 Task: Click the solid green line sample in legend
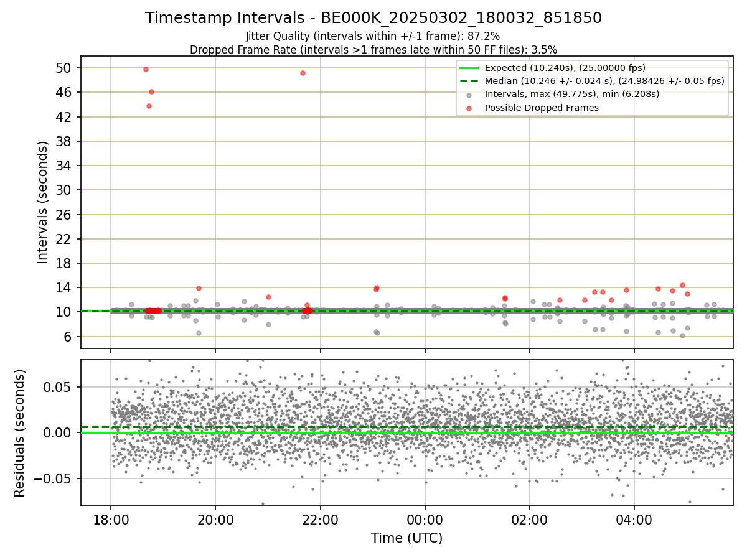tap(469, 68)
